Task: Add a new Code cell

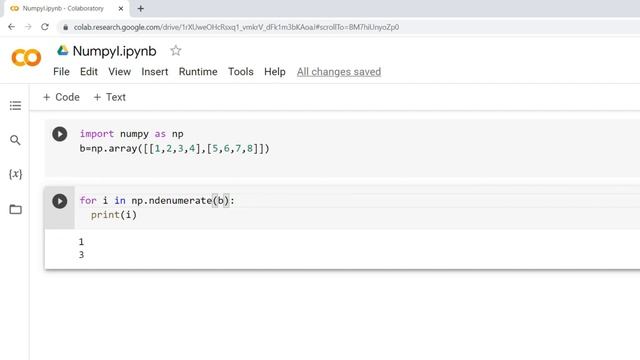Action: [x=61, y=97]
